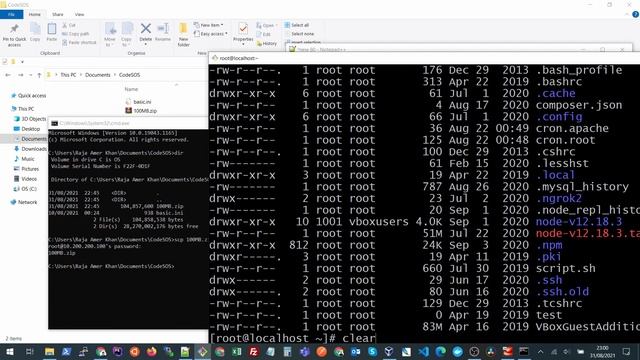
Task: Open recent locations dropdown beside forward arrow
Action: [30, 75]
